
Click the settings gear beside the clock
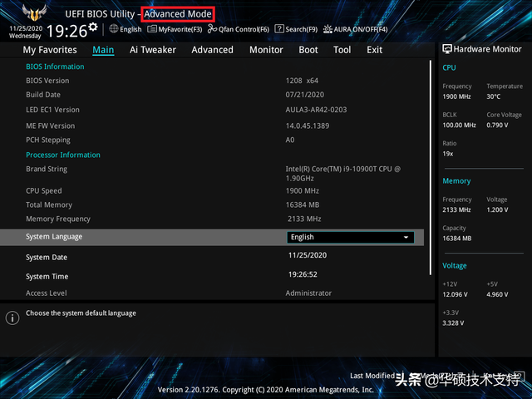click(93, 27)
